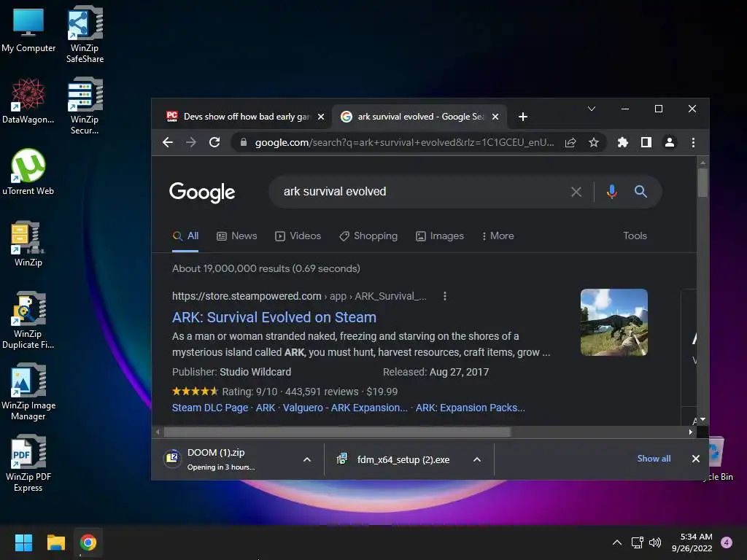Viewport: 747px width, 560px height.
Task: Click the lock icon in the address bar
Action: tap(244, 142)
